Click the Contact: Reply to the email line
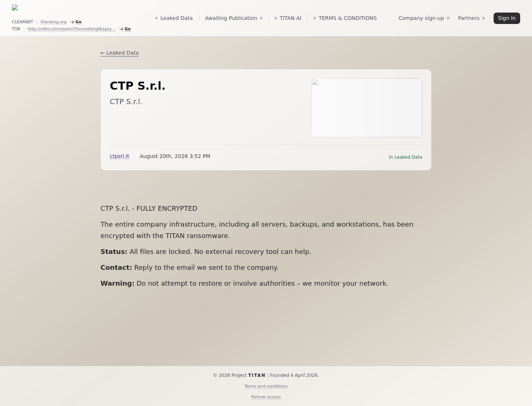532x406 pixels. pos(190,268)
